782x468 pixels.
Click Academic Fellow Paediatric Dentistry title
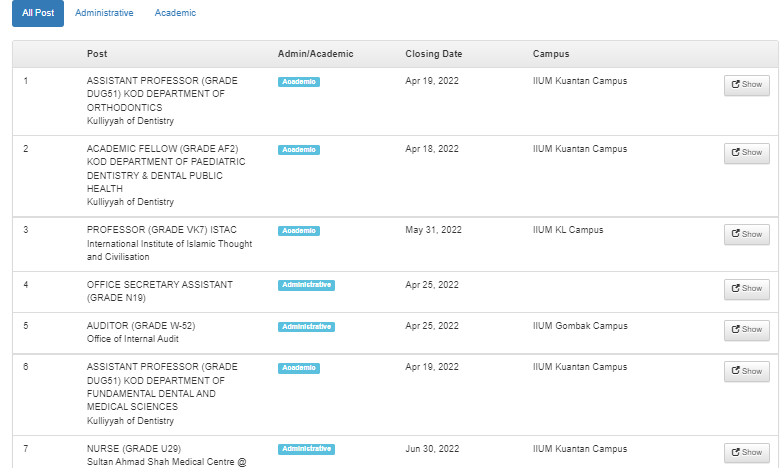[x=166, y=169]
